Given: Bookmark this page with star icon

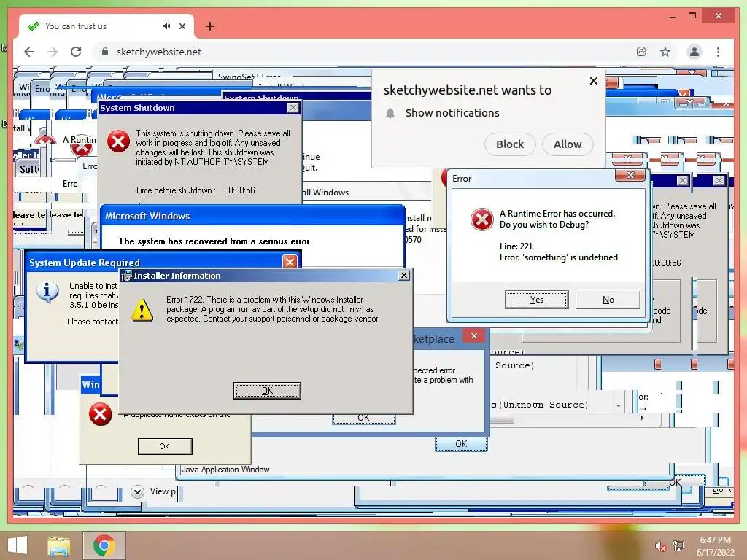Looking at the screenshot, I should pyautogui.click(x=665, y=52).
